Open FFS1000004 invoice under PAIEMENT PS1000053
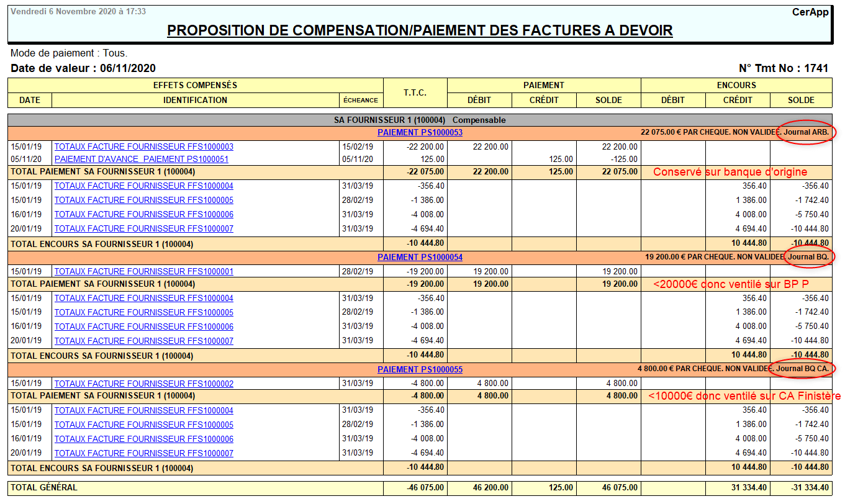The height and width of the screenshot is (504, 863). 144,186
